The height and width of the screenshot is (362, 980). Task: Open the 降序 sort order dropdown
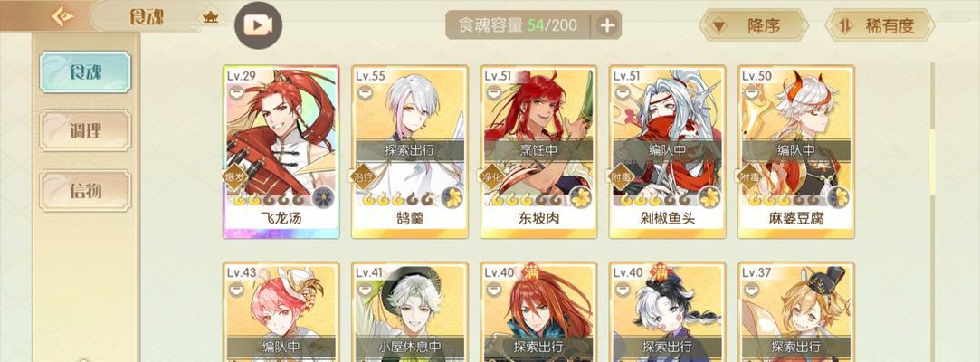pyautogui.click(x=753, y=25)
